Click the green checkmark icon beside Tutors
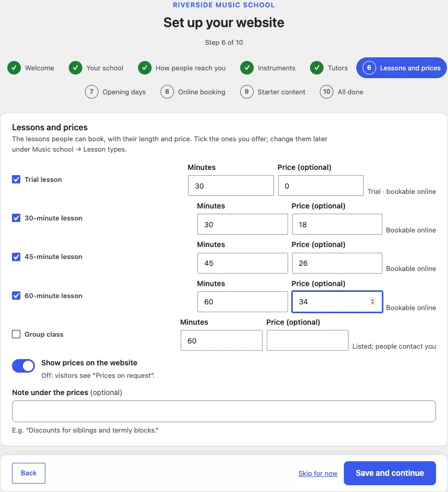This screenshot has width=448, height=492. 317,68
